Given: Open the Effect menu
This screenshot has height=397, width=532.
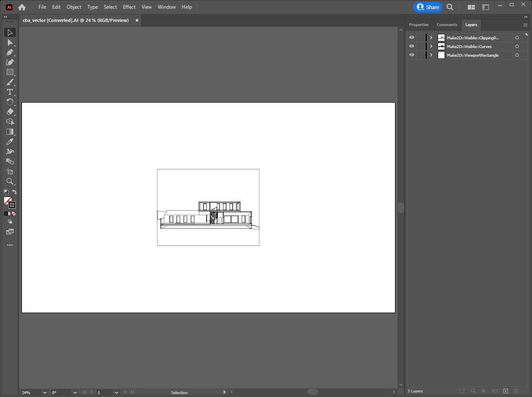Looking at the screenshot, I should pos(129,7).
